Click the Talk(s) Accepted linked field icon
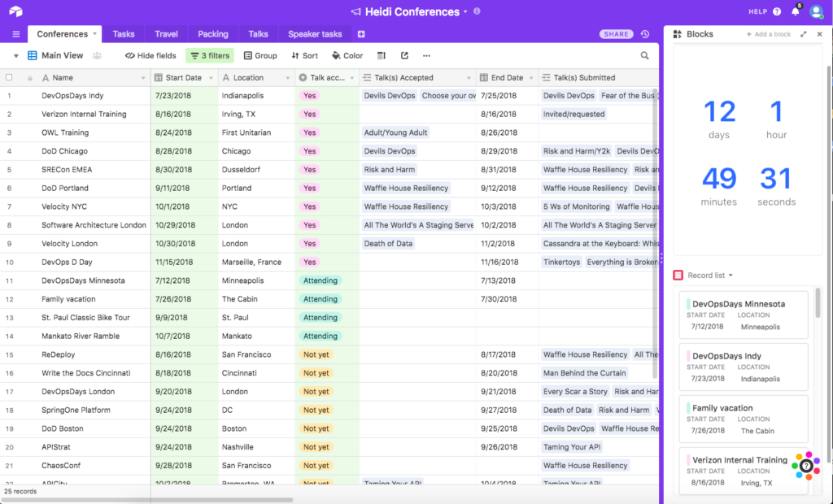 367,77
